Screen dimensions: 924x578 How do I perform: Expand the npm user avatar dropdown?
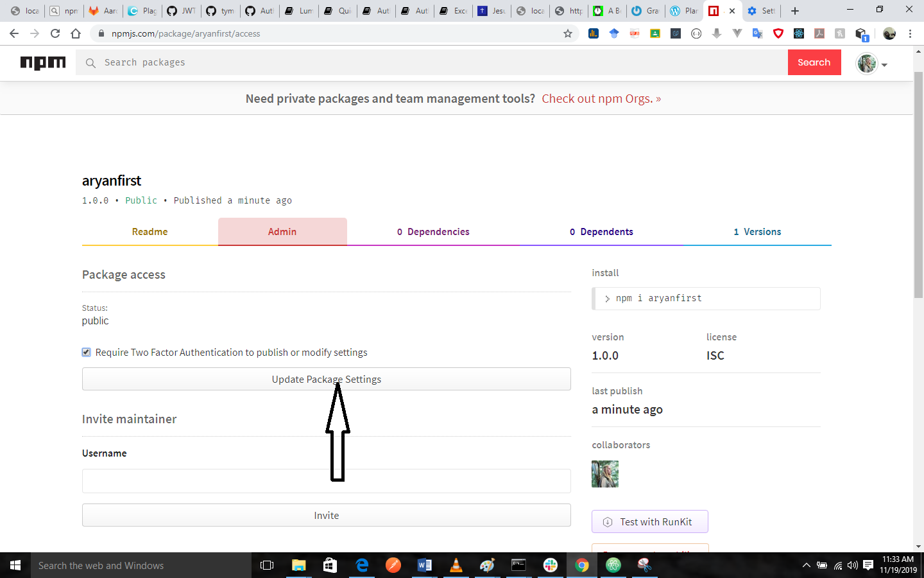coord(884,65)
